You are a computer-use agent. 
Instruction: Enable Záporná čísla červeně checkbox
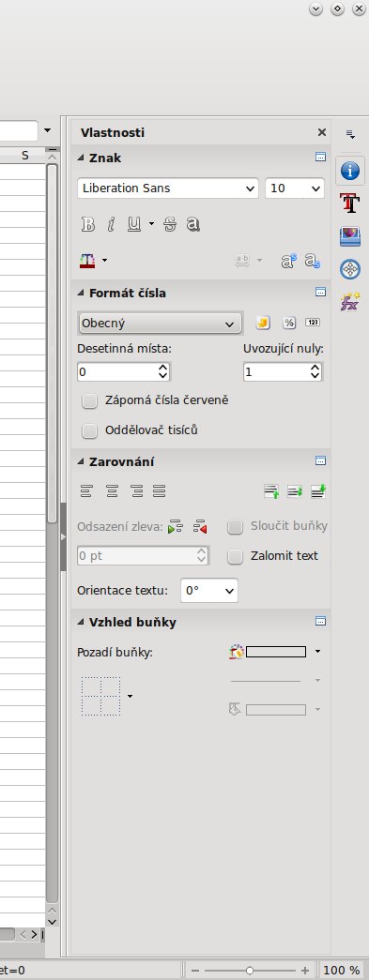coord(90,400)
